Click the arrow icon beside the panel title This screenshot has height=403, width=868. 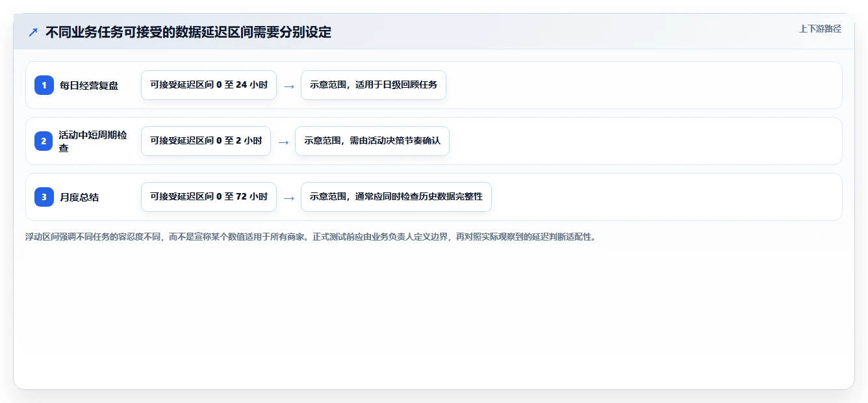33,32
